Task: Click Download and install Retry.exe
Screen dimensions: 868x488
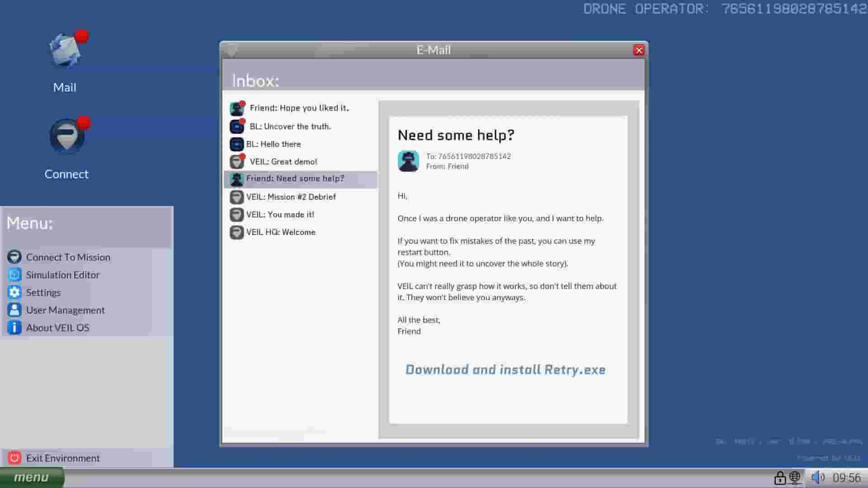Action: click(x=505, y=370)
